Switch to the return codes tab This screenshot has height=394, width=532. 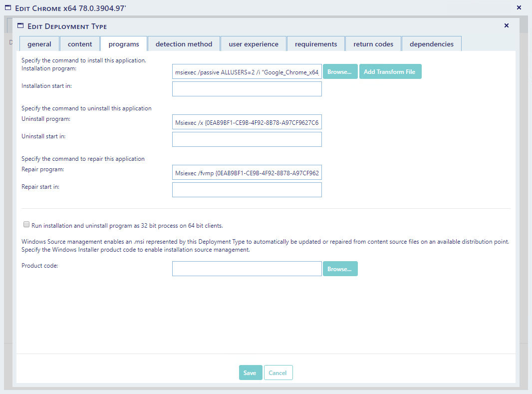point(373,44)
